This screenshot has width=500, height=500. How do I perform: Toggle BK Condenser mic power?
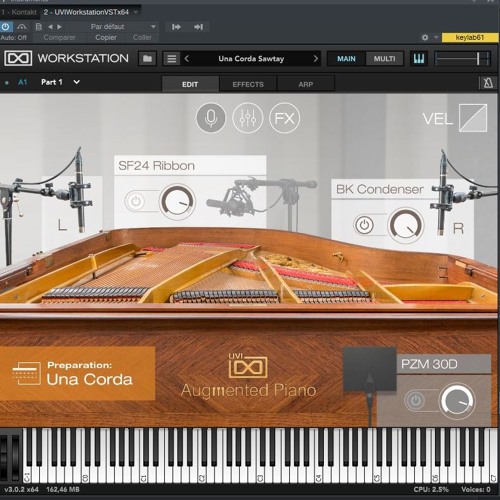click(364, 225)
